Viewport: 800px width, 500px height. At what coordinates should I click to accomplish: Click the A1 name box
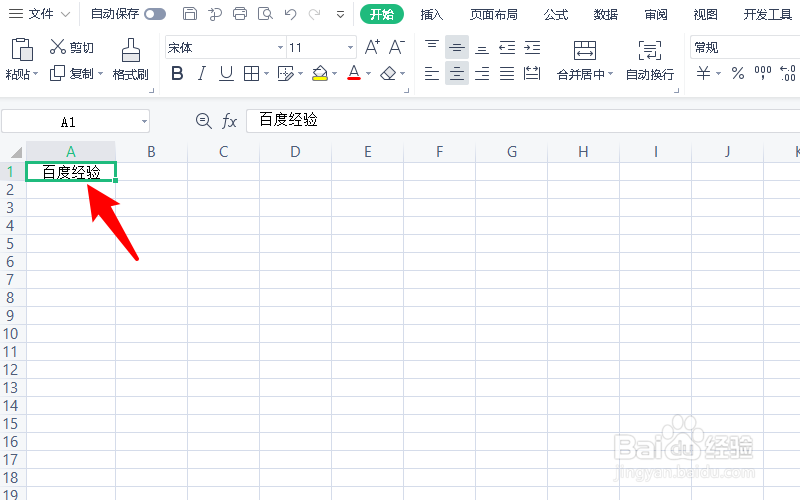tap(76, 122)
